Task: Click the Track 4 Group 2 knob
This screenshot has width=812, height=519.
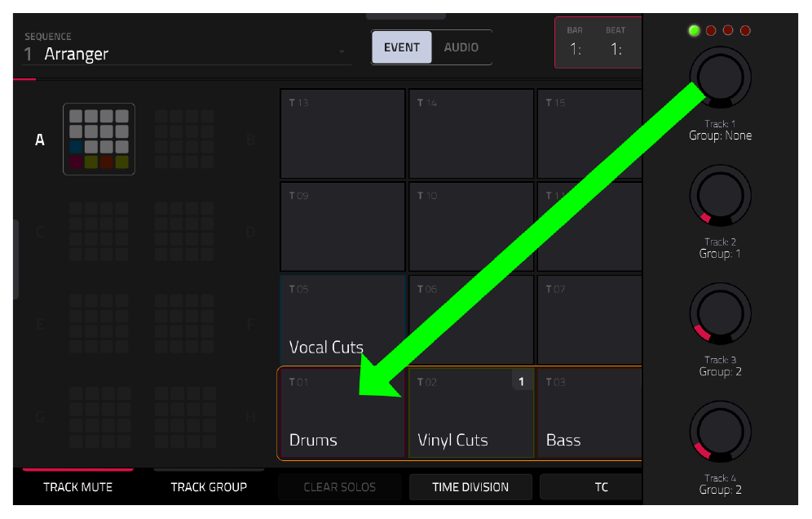Action: 720,432
